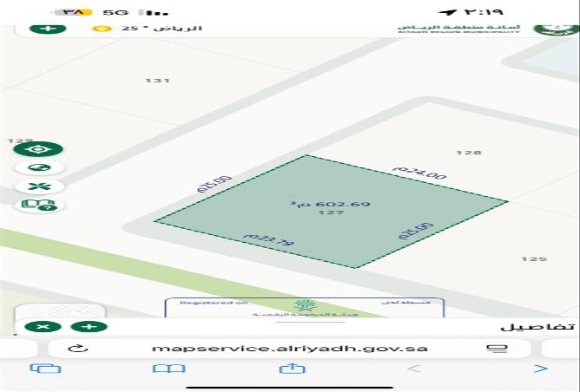Tap the map locate-me crosshair button
Image resolution: width=580 pixels, height=392 pixels.
coord(38,149)
